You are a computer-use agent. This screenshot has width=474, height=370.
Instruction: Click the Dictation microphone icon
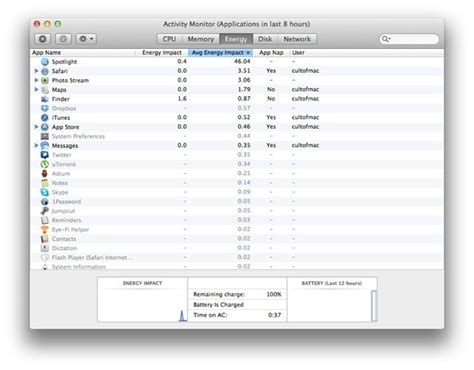click(45, 248)
